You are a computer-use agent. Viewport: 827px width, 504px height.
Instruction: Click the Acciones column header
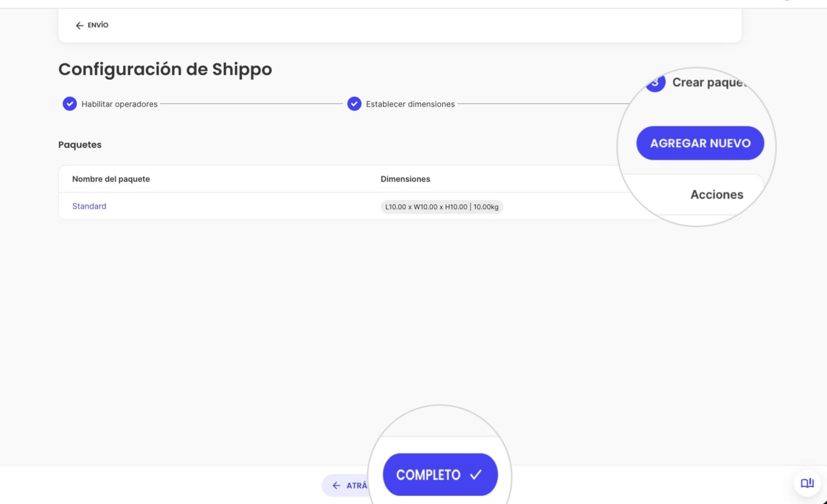[716, 195]
